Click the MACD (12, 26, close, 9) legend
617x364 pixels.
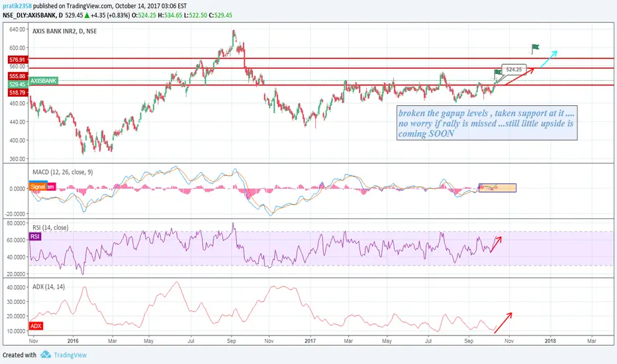(x=63, y=172)
